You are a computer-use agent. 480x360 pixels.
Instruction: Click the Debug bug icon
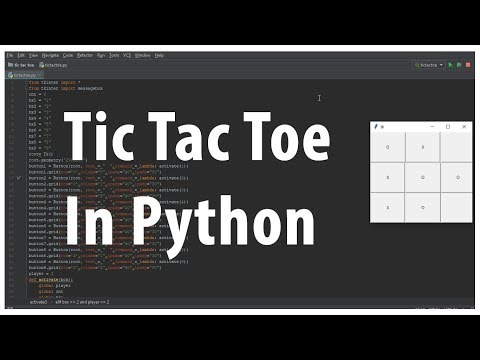pyautogui.click(x=459, y=65)
